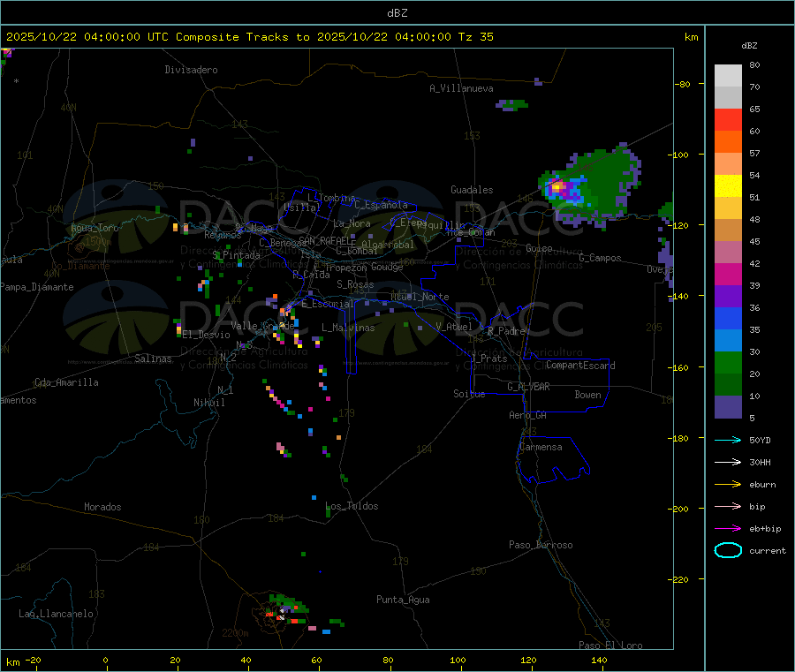This screenshot has height=672, width=795.
Task: Click the L_Malvinas map label
Action: (x=348, y=328)
